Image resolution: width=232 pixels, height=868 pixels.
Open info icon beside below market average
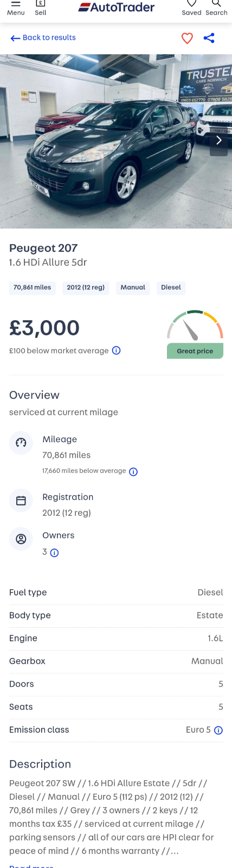pyautogui.click(x=116, y=350)
